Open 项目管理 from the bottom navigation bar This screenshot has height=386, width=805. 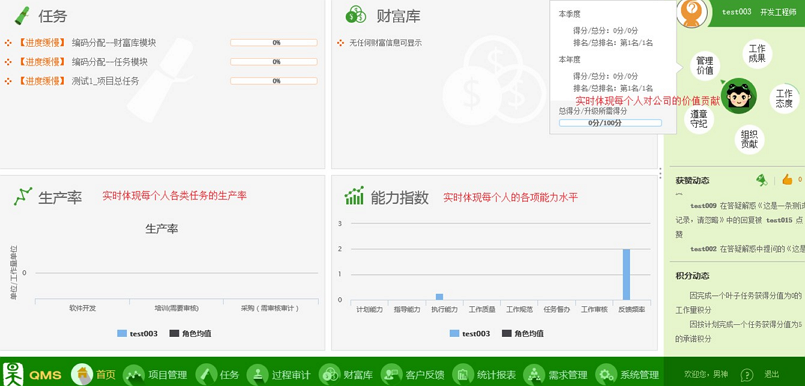click(133, 374)
